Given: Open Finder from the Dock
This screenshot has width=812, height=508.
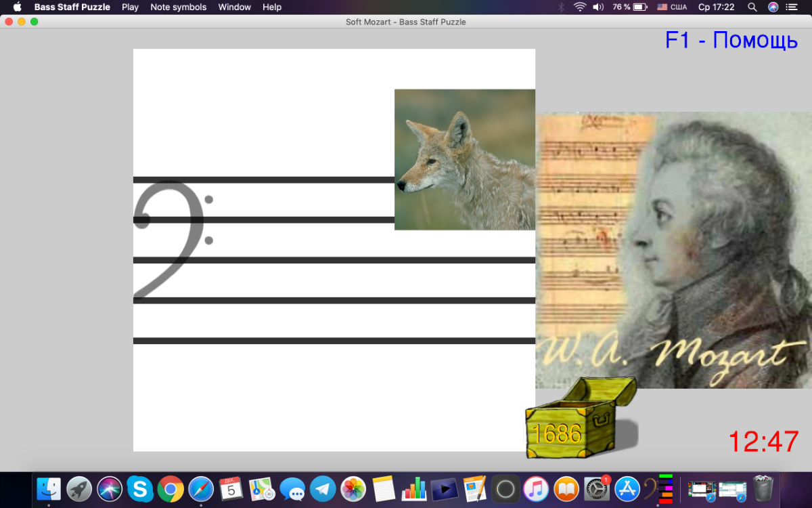Looking at the screenshot, I should (49, 488).
